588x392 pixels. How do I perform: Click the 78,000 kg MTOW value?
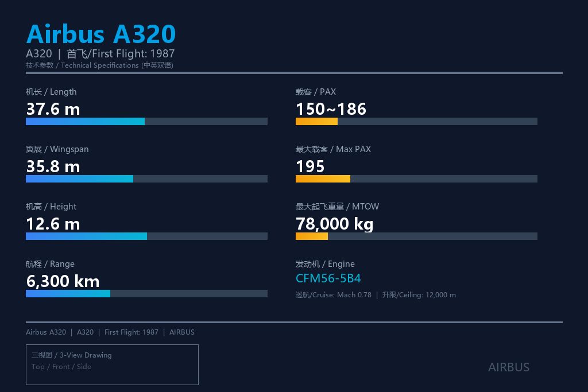pos(334,224)
